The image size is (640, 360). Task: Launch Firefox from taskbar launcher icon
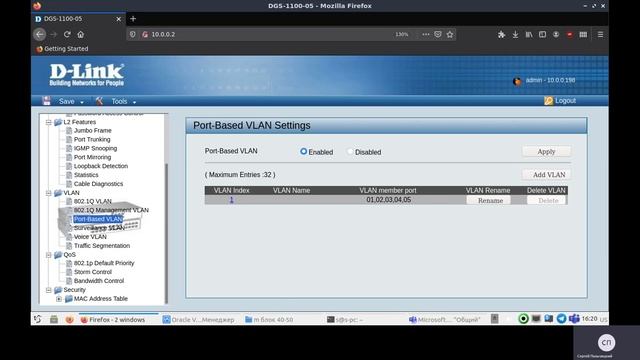pyautogui.click(x=69, y=319)
